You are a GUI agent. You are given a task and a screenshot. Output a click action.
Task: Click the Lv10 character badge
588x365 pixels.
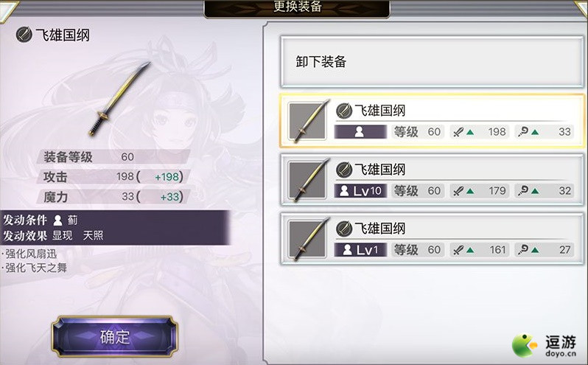pos(360,191)
